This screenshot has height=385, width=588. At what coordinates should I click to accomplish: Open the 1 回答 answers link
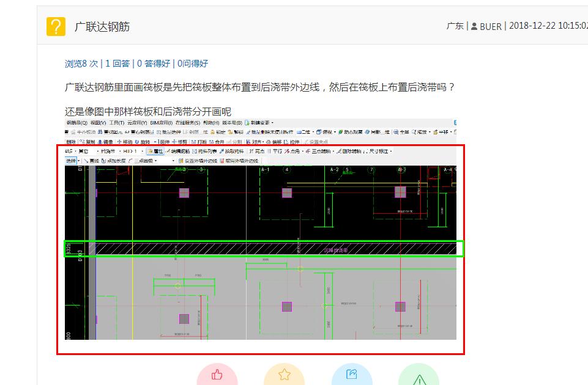coord(117,64)
